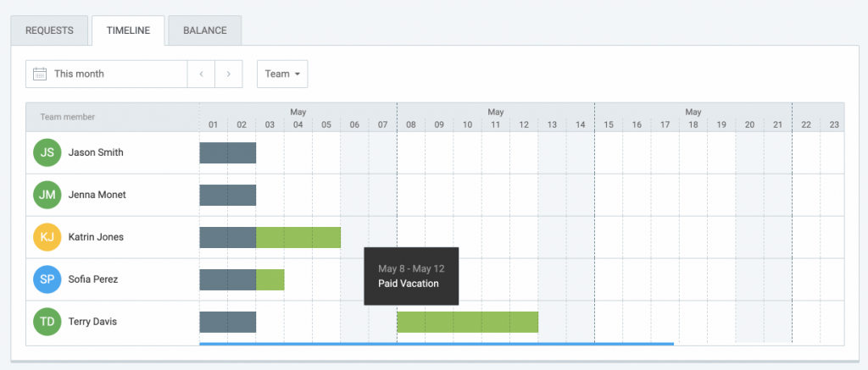Click the calendar icon in date picker
Screen dimensions: 868x370
(40, 74)
